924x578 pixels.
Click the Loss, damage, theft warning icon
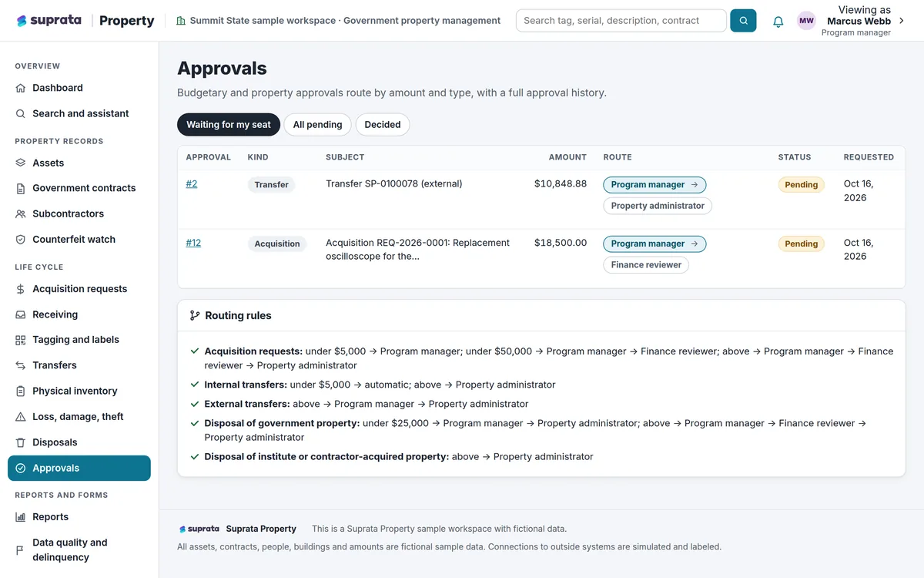coord(21,417)
